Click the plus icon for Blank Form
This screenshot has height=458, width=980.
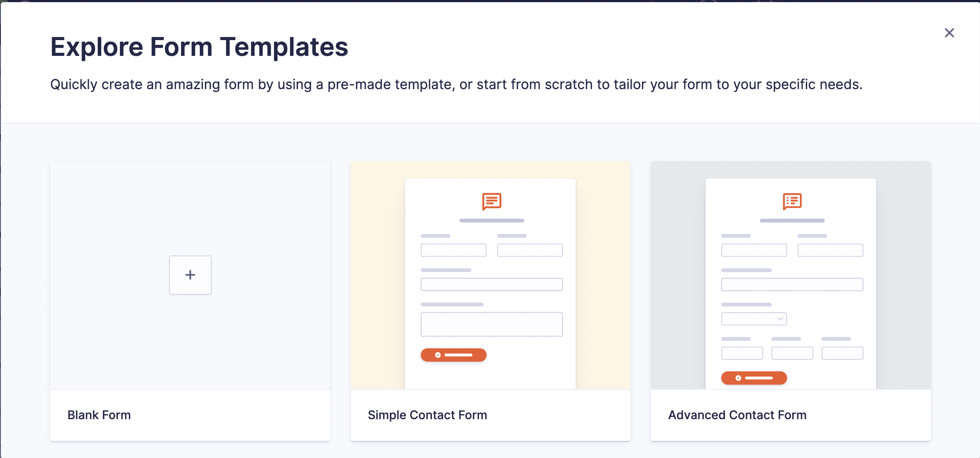click(x=190, y=275)
